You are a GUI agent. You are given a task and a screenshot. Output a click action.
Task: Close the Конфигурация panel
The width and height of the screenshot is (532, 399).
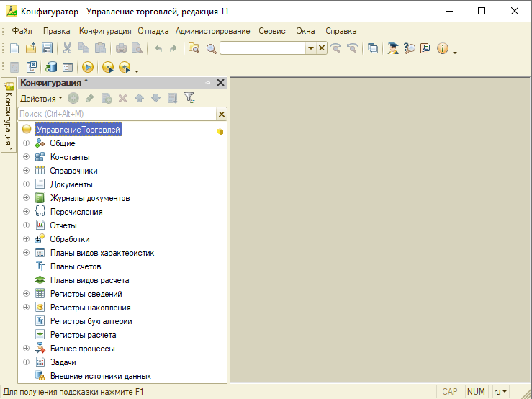point(220,83)
